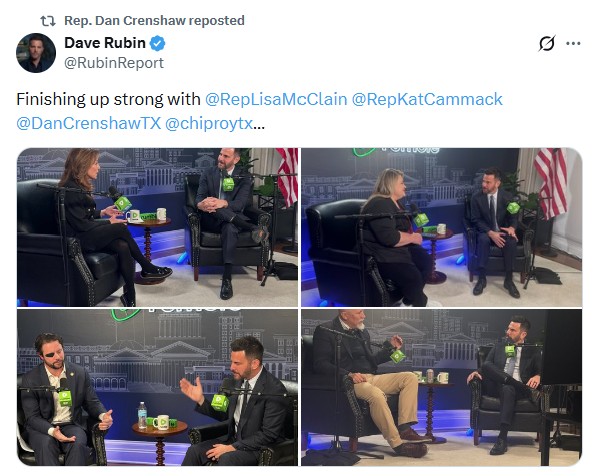Screen dimensions: 598x468
Task: Expand the truncated post text ellipsis
Action: [x=259, y=124]
